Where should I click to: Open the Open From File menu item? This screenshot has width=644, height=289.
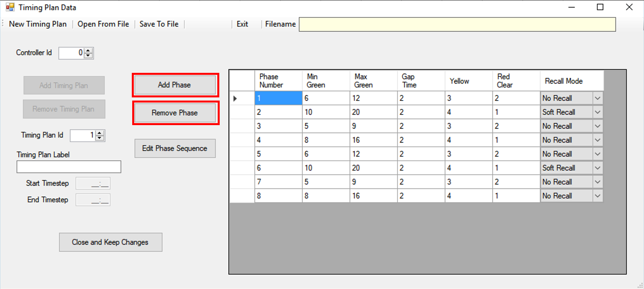click(x=103, y=24)
